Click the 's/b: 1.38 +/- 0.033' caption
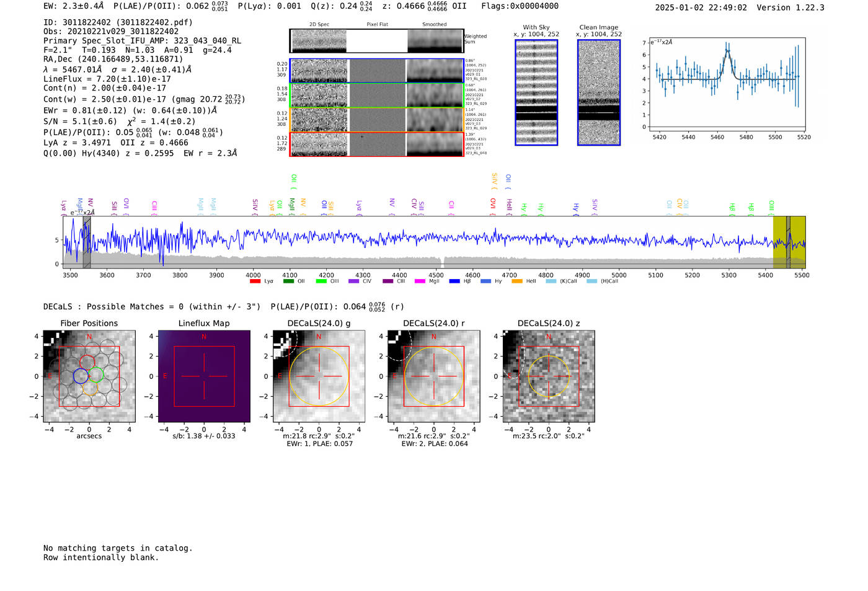This screenshot has height=591, width=868. coord(204,436)
